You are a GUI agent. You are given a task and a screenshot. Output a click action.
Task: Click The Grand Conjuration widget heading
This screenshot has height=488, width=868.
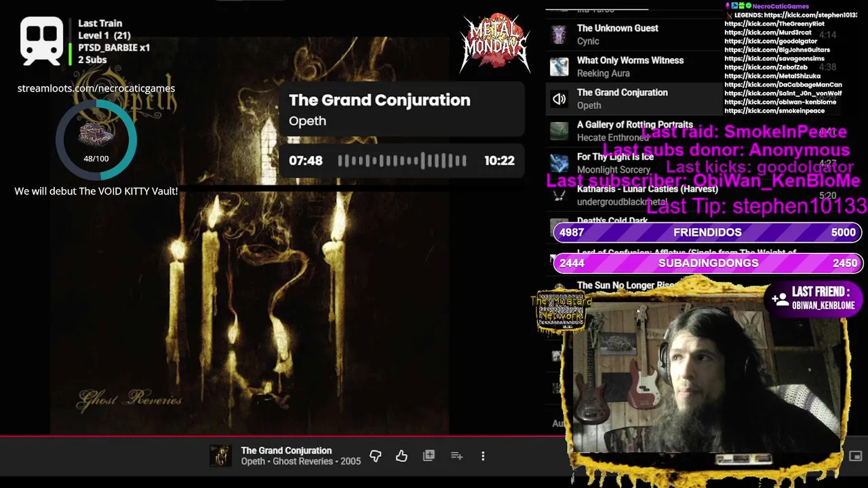[x=379, y=100]
